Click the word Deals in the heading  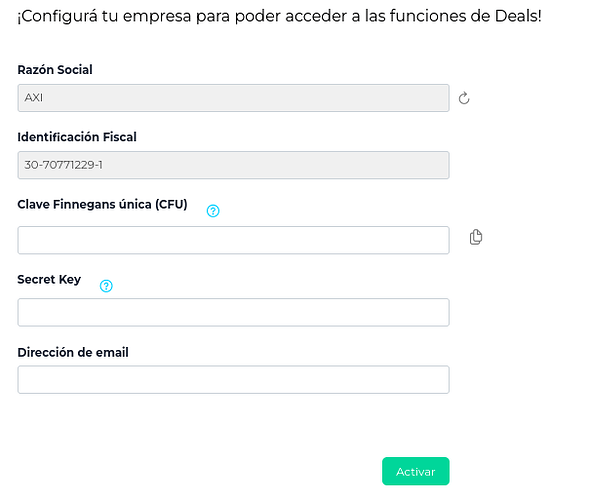pyautogui.click(x=517, y=16)
